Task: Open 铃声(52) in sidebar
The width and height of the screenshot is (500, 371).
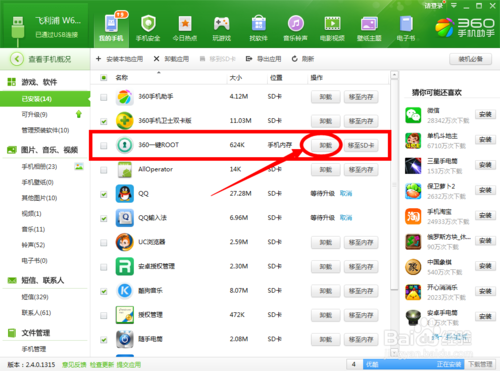Action: [x=33, y=245]
